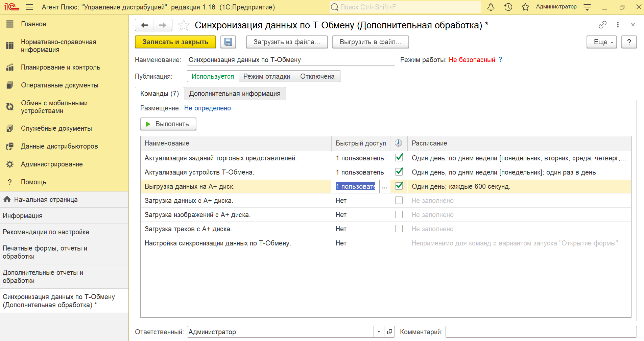Click the Выполнить run button

point(168,124)
